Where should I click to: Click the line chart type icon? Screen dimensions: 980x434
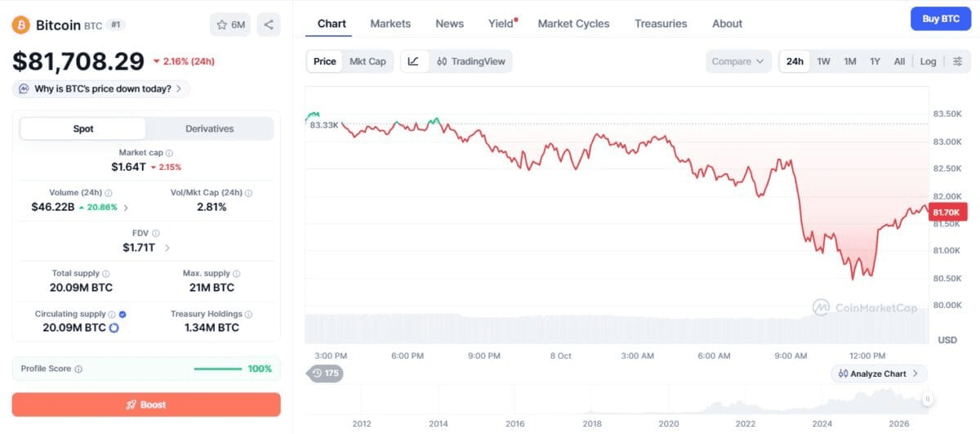click(413, 61)
